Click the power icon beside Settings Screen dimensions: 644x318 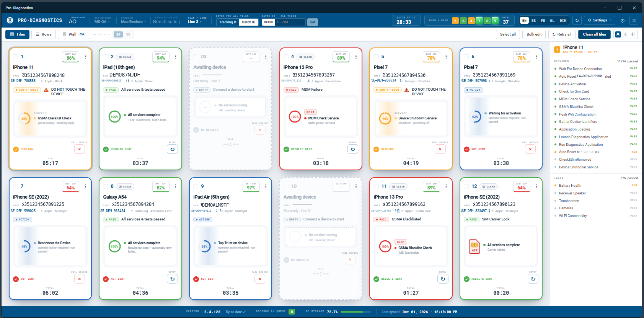[623, 20]
